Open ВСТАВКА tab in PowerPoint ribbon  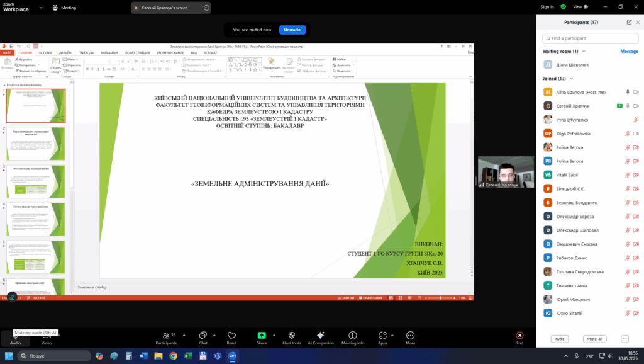pos(45,53)
